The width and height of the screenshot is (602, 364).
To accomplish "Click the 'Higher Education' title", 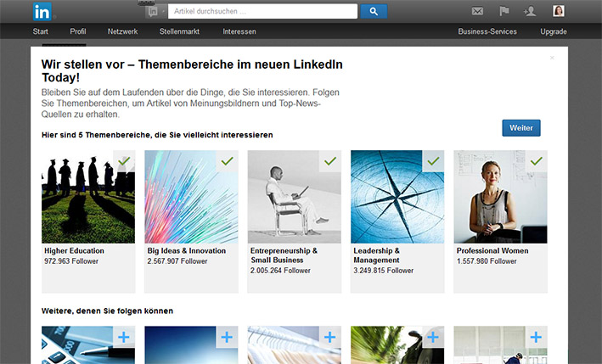I will coord(74,251).
